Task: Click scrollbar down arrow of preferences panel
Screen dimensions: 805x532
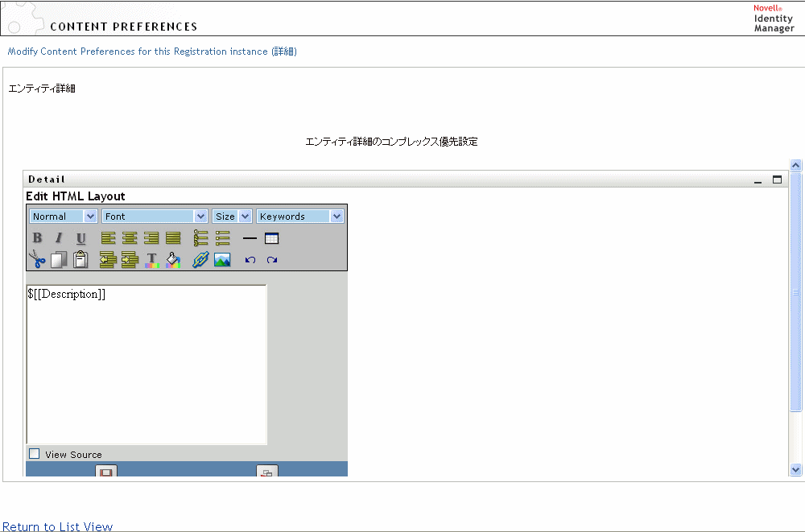Action: pyautogui.click(x=796, y=469)
